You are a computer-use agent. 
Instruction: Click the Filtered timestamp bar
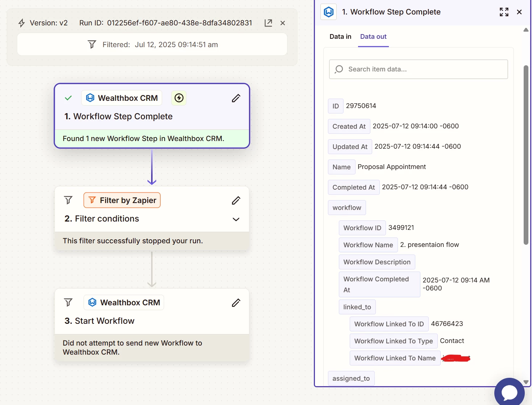point(152,45)
